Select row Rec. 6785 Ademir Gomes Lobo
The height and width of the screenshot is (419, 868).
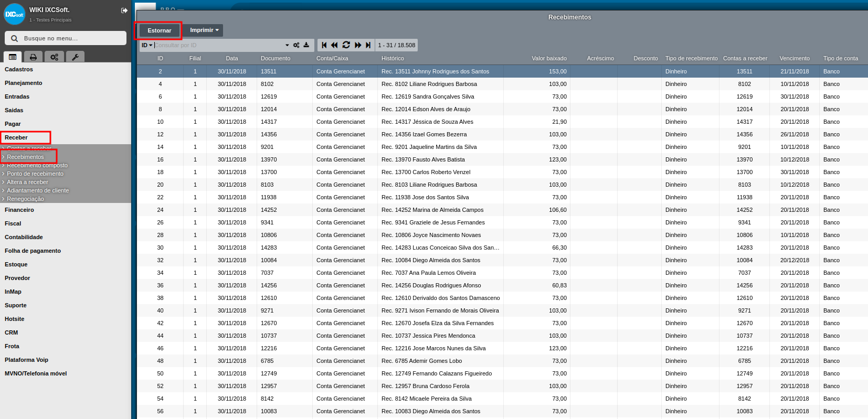[x=502, y=361]
